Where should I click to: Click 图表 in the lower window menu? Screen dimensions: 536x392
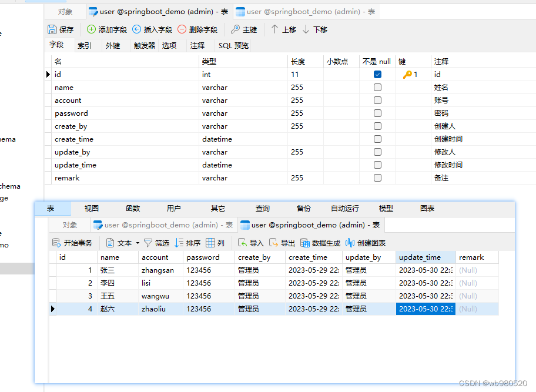[x=427, y=209]
